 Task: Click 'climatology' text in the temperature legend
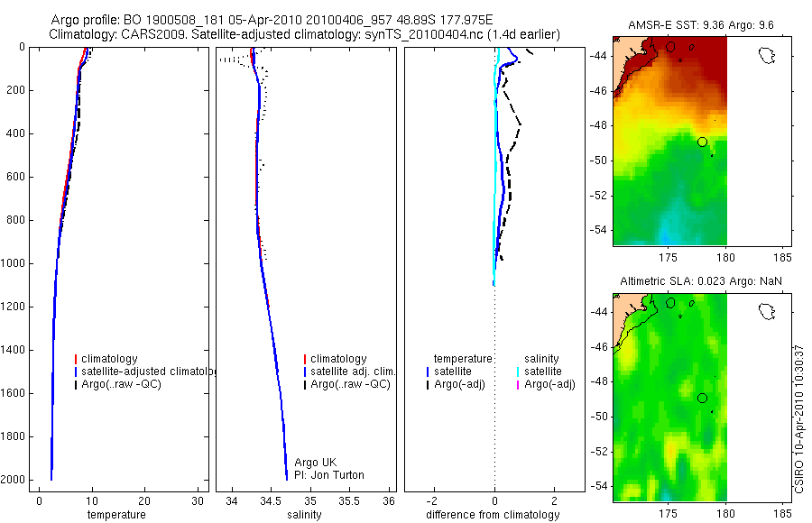tap(109, 359)
